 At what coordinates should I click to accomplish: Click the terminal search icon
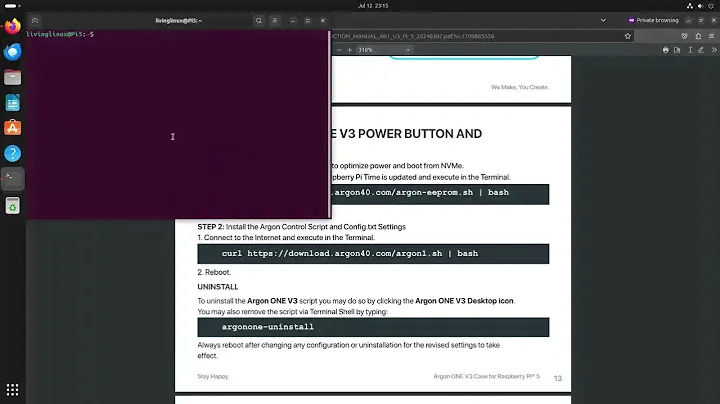coord(259,19)
